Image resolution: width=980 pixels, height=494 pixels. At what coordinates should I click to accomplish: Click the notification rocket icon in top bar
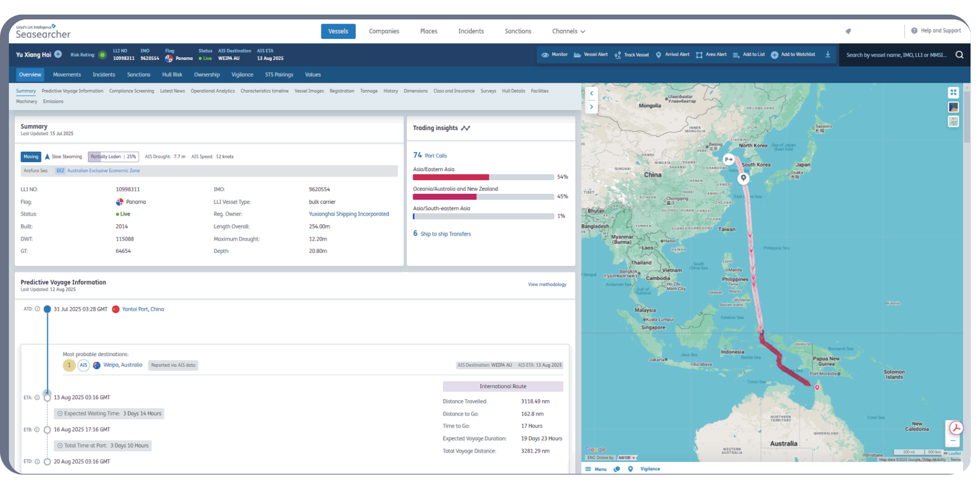pos(848,31)
